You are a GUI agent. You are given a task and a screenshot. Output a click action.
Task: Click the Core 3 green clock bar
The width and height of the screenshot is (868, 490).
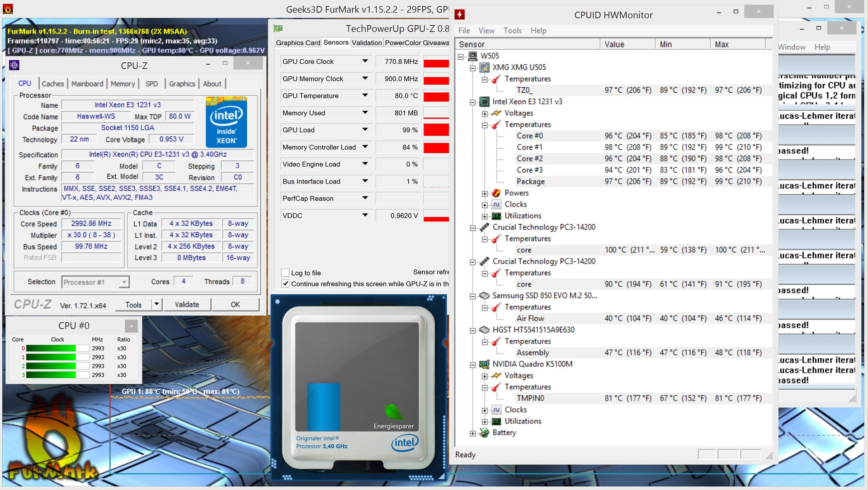click(57, 375)
